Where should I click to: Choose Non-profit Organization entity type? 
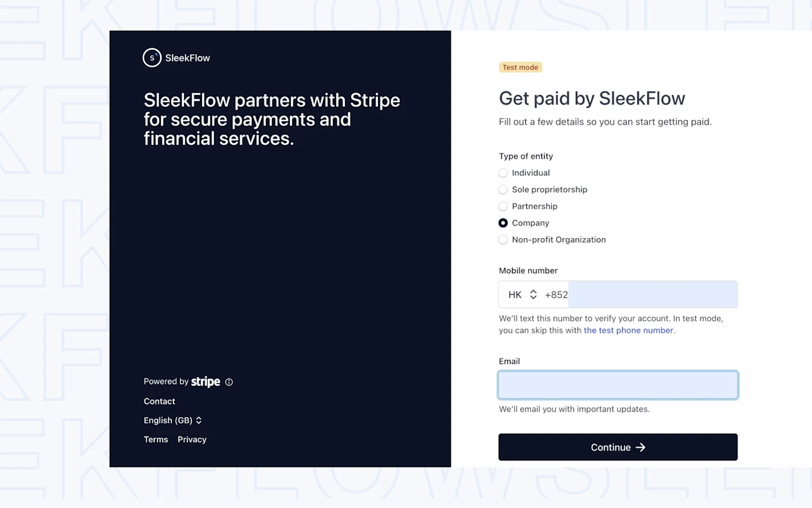[x=503, y=239]
